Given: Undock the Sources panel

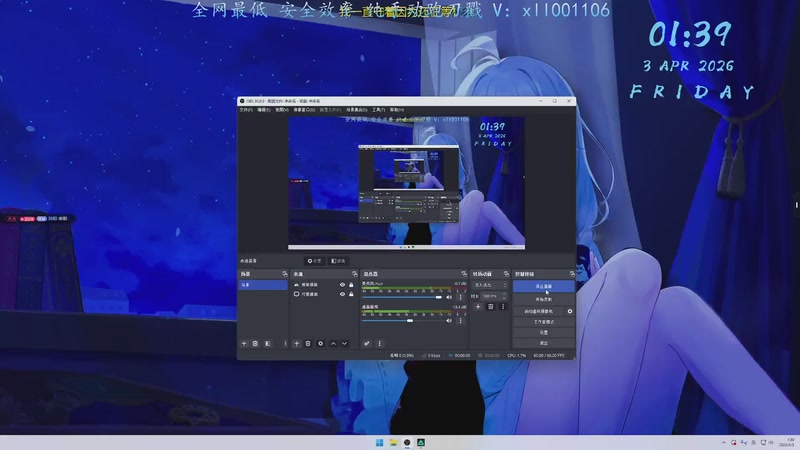Looking at the screenshot, I should tap(355, 274).
